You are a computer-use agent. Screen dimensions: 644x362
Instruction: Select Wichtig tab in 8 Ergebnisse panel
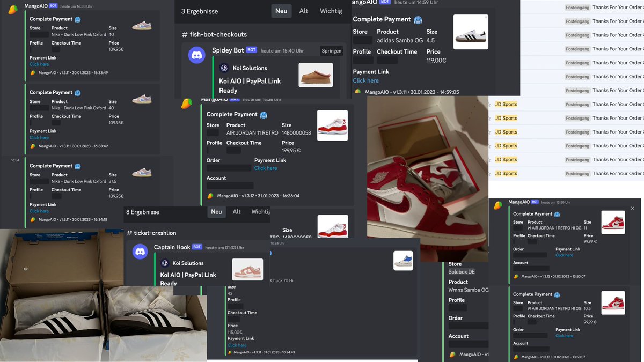(261, 212)
